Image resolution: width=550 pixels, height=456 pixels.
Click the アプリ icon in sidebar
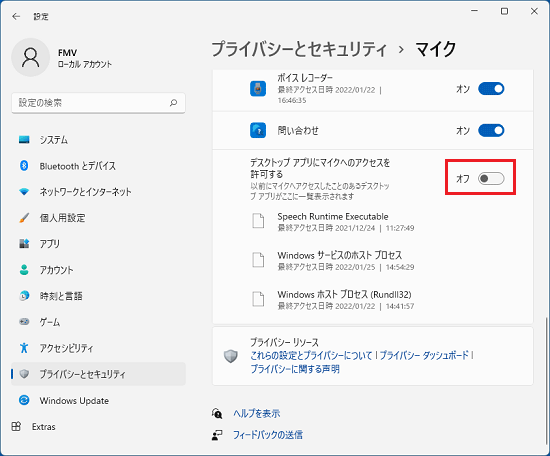pos(24,243)
